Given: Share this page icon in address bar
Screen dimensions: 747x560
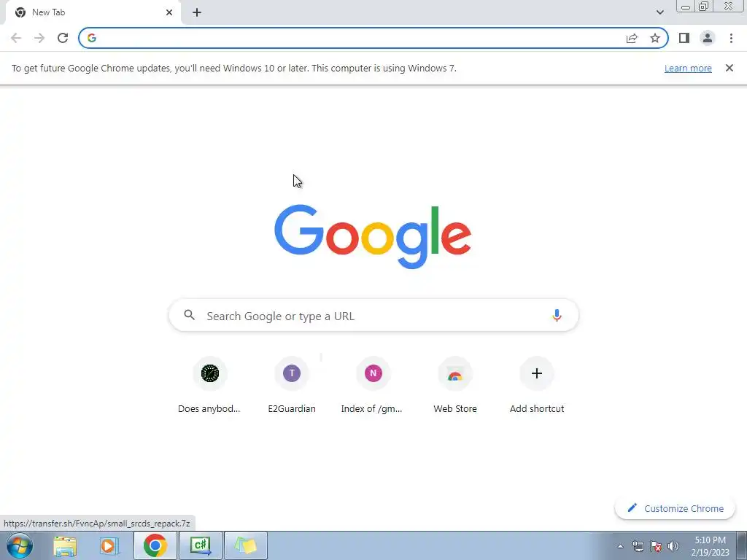Looking at the screenshot, I should tap(632, 38).
